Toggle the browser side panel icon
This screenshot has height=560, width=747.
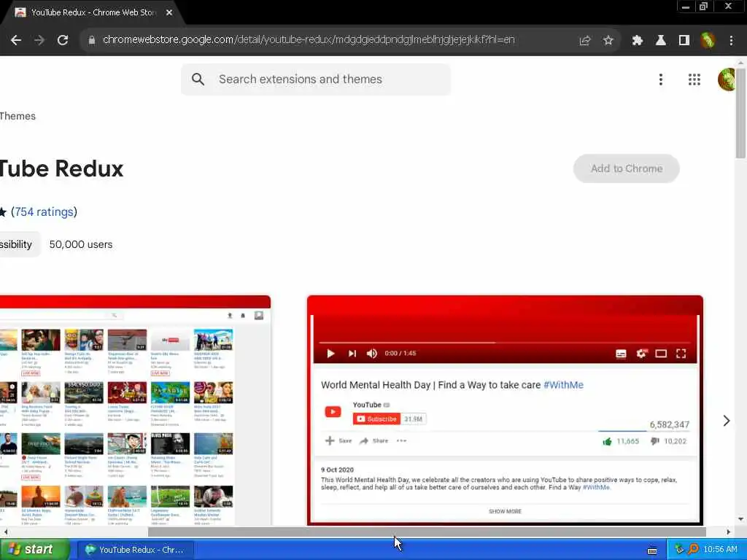click(684, 41)
